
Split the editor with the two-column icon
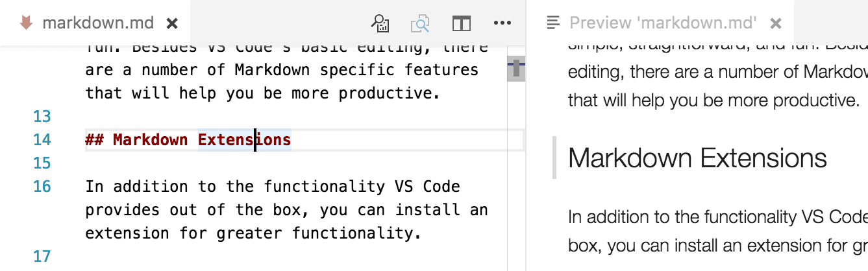point(461,23)
